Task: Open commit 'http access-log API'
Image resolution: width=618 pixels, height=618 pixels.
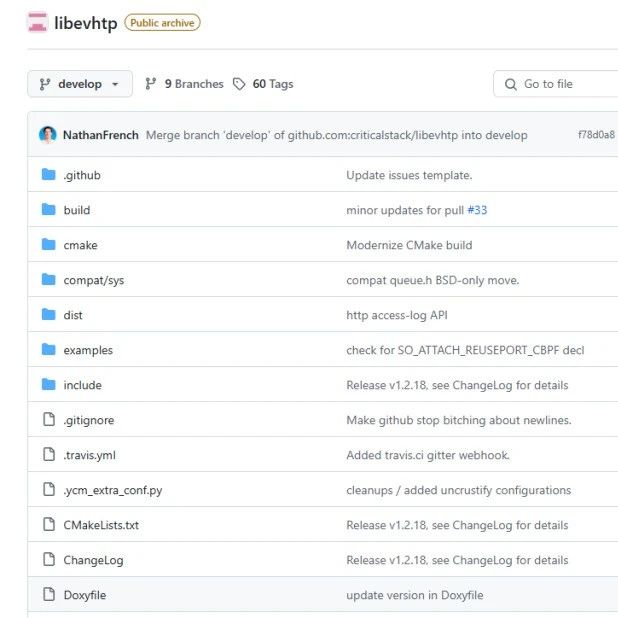Action: click(x=397, y=315)
